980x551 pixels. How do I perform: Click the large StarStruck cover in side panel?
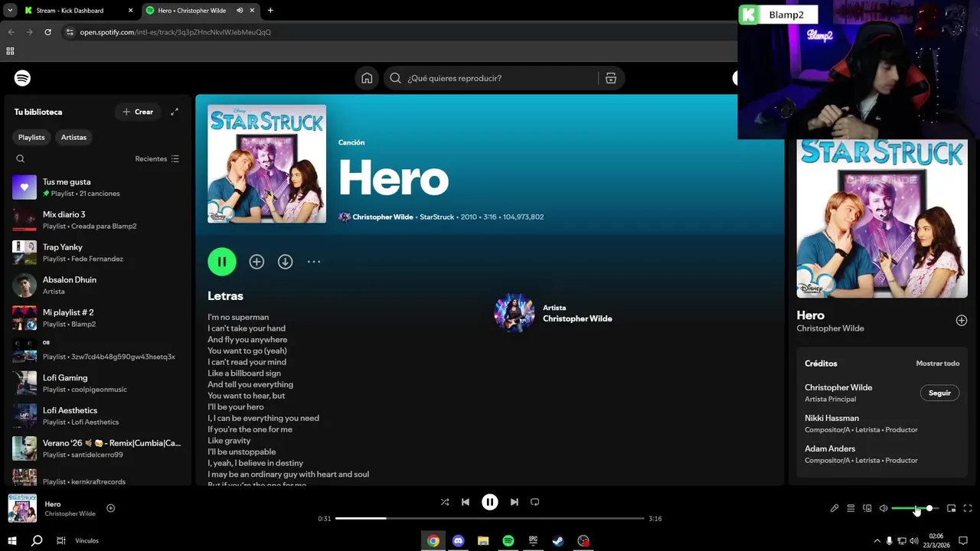point(882,218)
